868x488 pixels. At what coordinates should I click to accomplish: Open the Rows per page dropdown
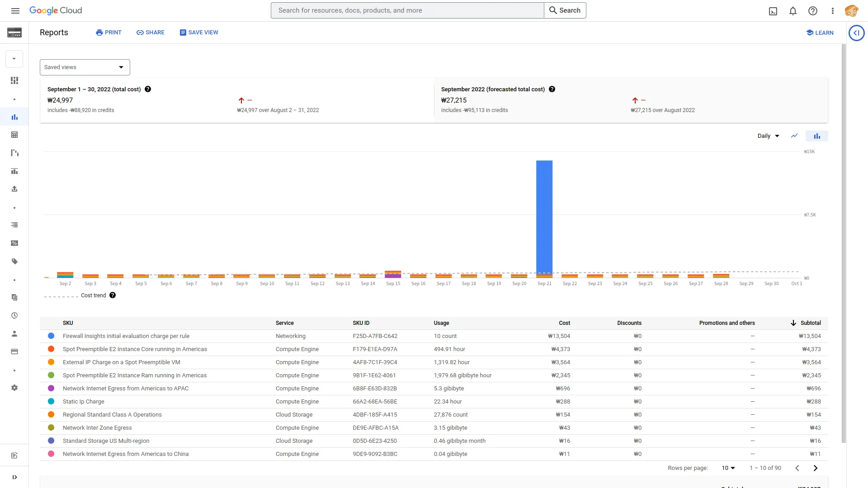[x=728, y=468]
